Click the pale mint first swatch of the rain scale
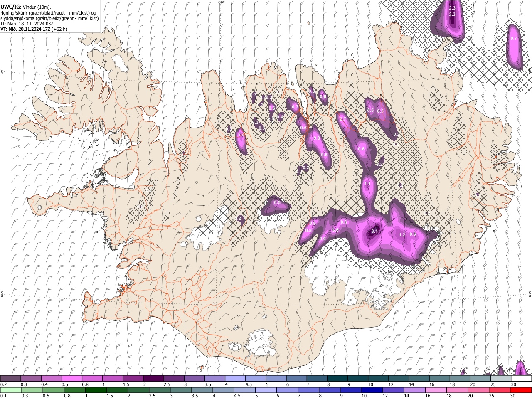 [11, 390]
